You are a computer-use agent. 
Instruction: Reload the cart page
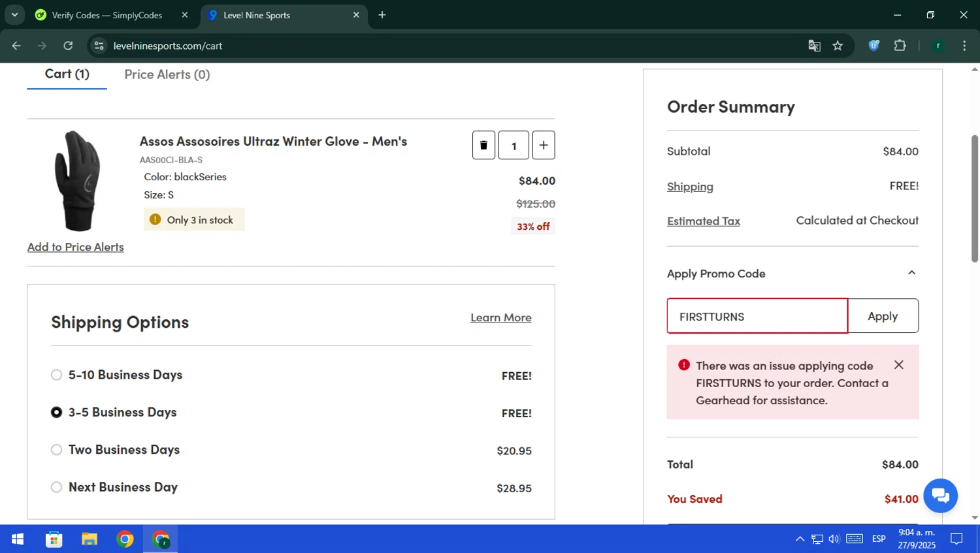click(x=68, y=46)
